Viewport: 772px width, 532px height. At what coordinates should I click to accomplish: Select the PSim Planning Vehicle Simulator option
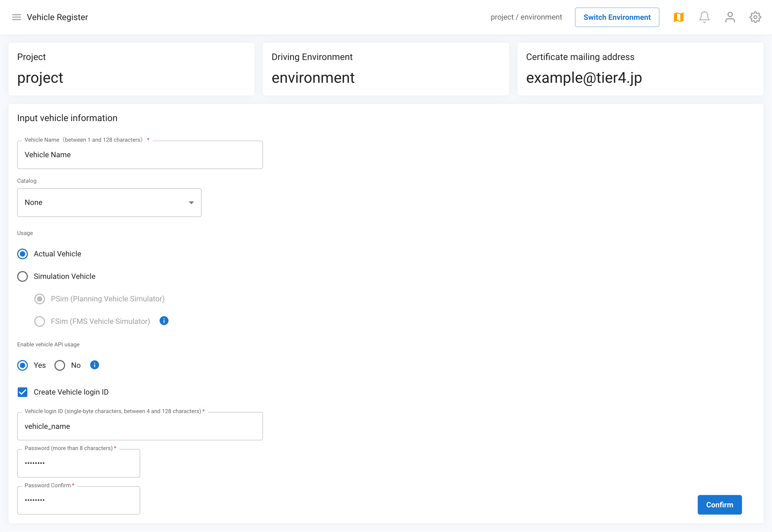40,299
